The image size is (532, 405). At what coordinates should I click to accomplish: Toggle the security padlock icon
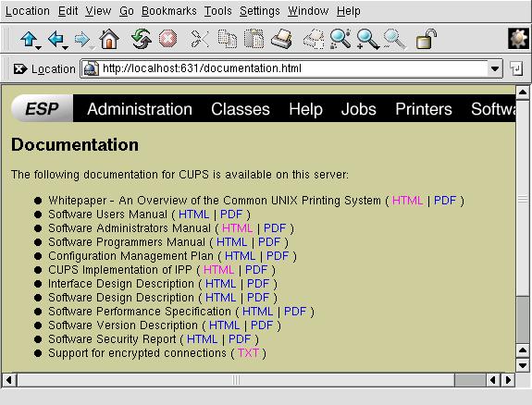427,39
